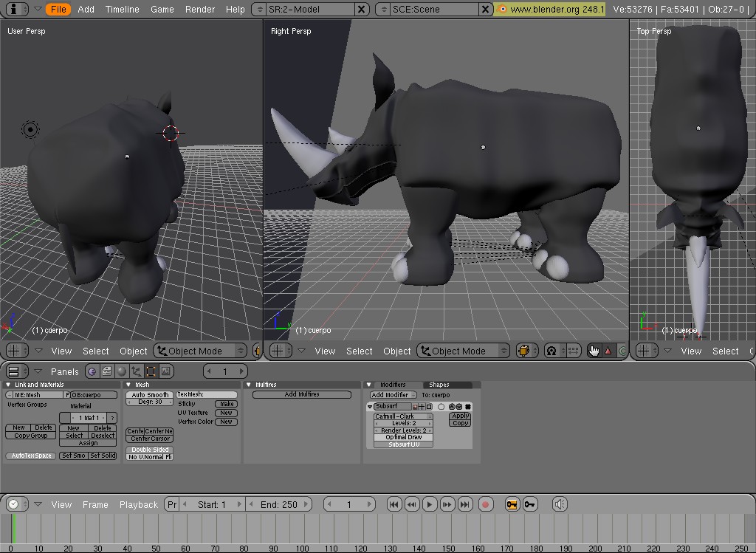
Task: Skip to previous keyframe in timeline
Action: 412,504
